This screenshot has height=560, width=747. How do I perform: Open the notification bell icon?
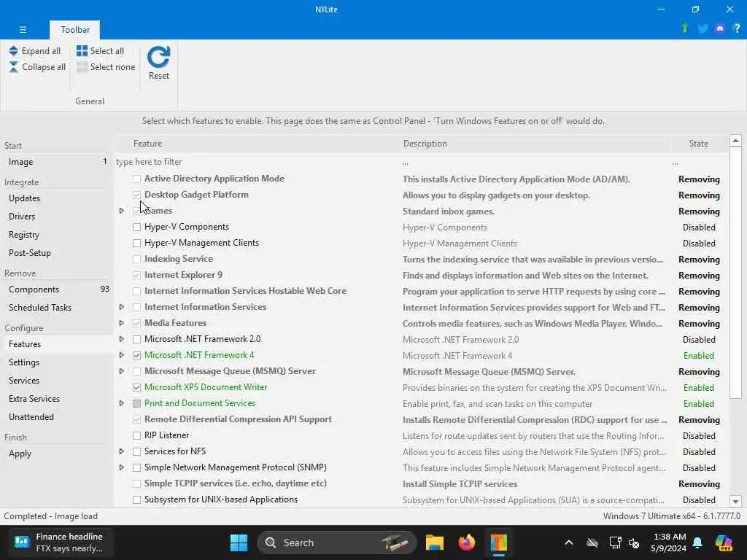click(697, 542)
